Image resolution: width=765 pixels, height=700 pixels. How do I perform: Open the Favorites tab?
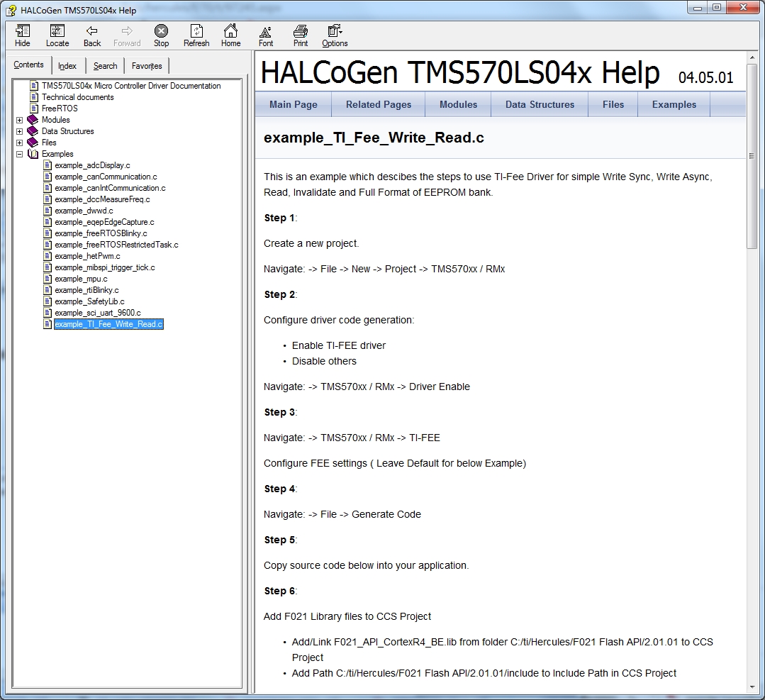pos(147,66)
